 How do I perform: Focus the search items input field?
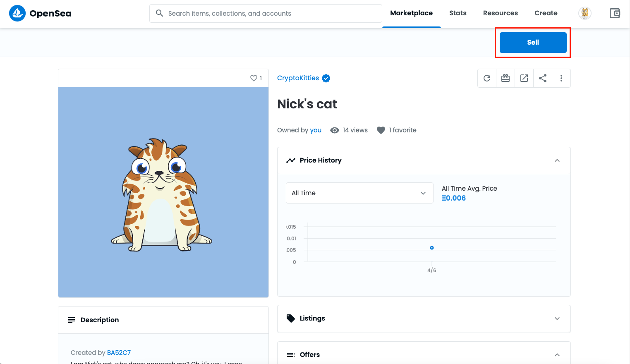click(x=266, y=14)
